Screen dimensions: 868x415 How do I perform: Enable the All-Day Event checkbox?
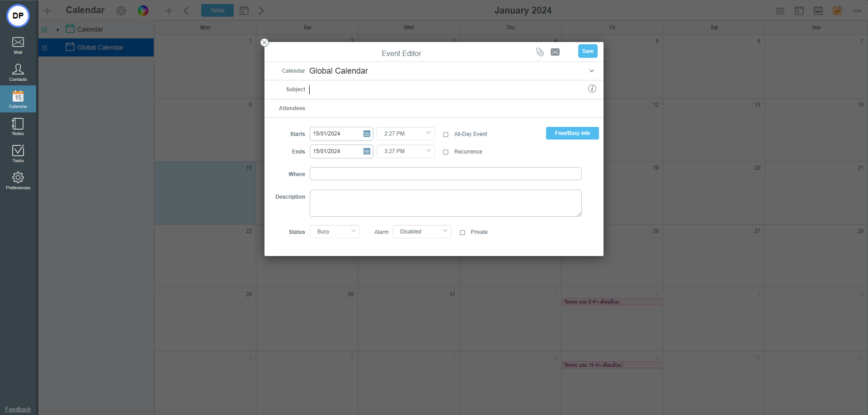446,135
